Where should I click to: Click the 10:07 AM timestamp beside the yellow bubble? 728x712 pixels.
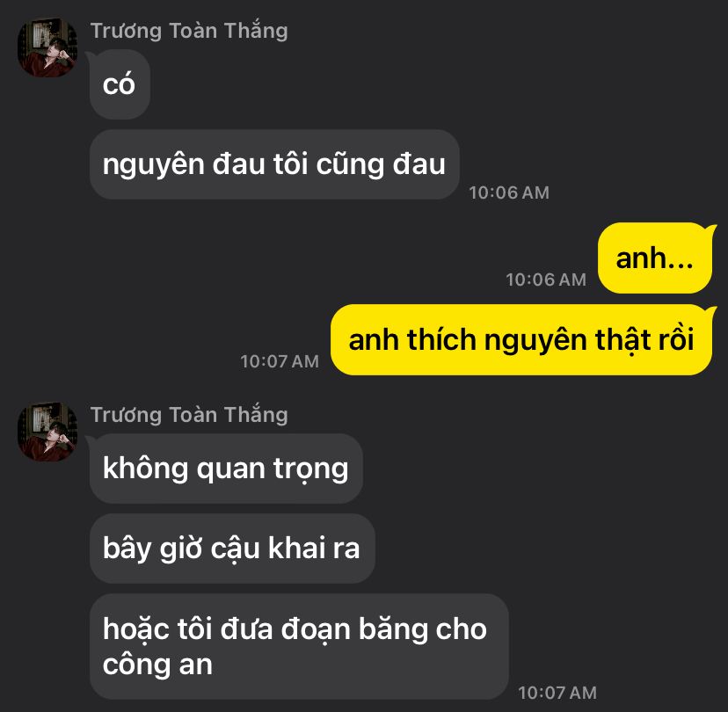[x=280, y=361]
